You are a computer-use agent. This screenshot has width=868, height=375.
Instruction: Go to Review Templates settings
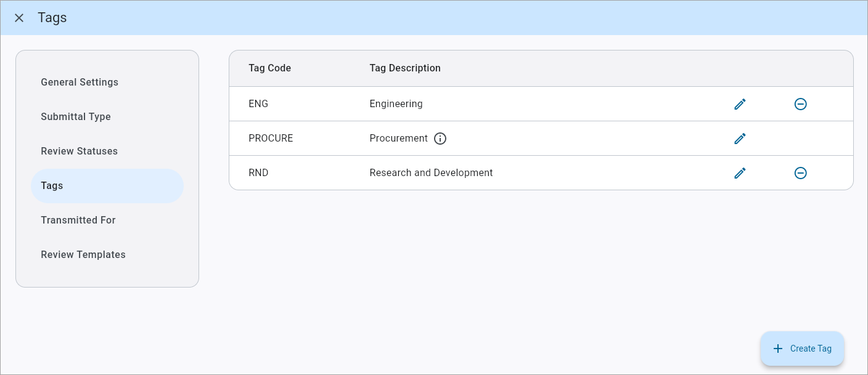click(x=83, y=254)
